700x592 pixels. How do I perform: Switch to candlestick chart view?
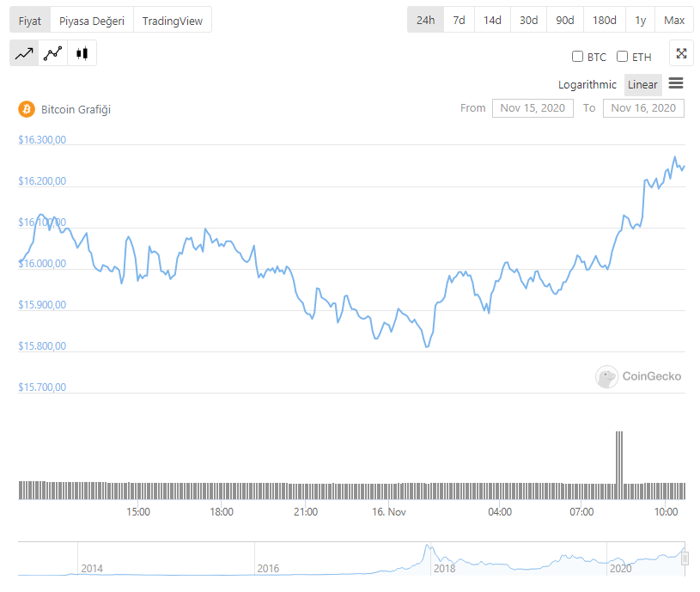(x=82, y=53)
